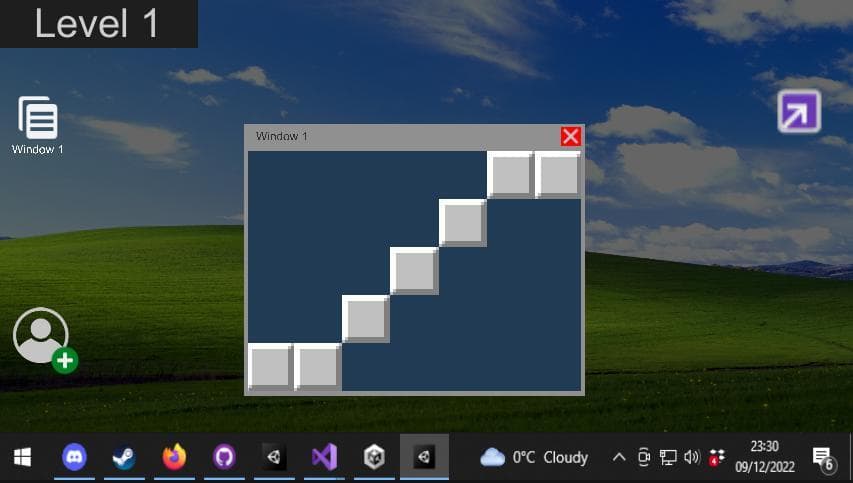Open Steam from the taskbar

click(124, 457)
